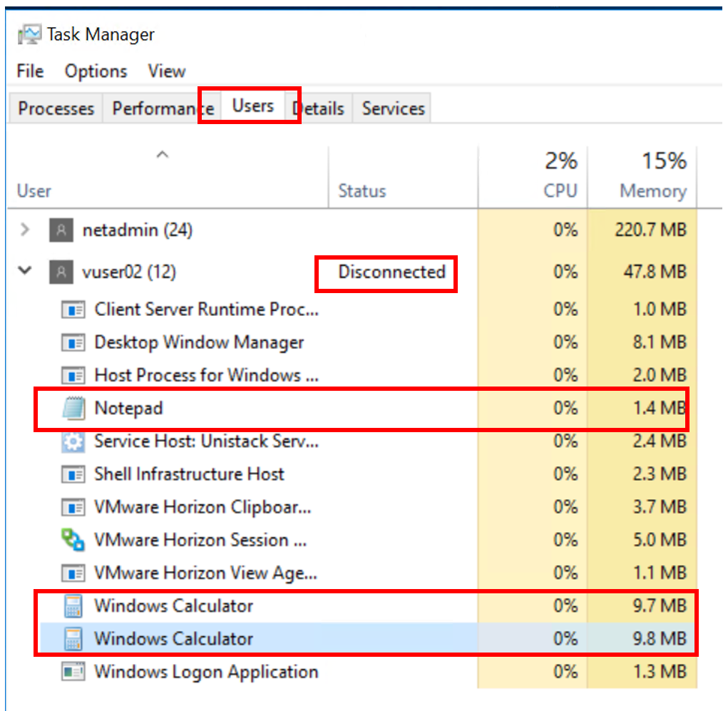
Task: Open the Options menu
Action: (96, 71)
